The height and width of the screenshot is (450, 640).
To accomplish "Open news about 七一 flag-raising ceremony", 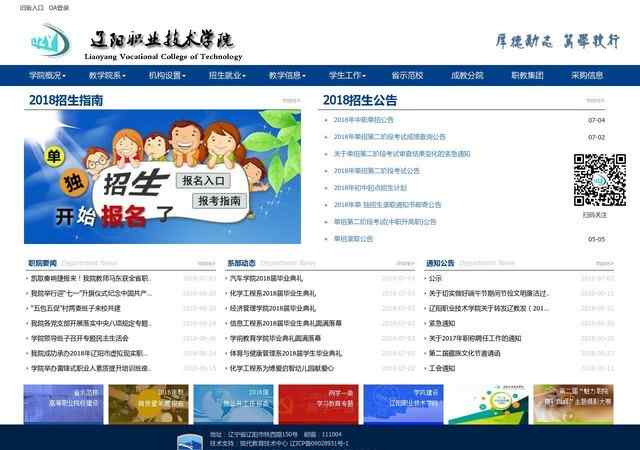I will pos(91,293).
